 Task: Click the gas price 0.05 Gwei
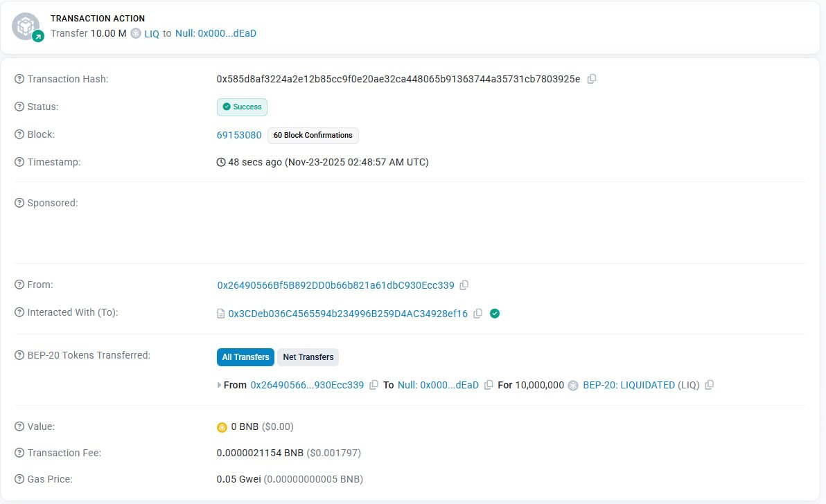pos(238,479)
